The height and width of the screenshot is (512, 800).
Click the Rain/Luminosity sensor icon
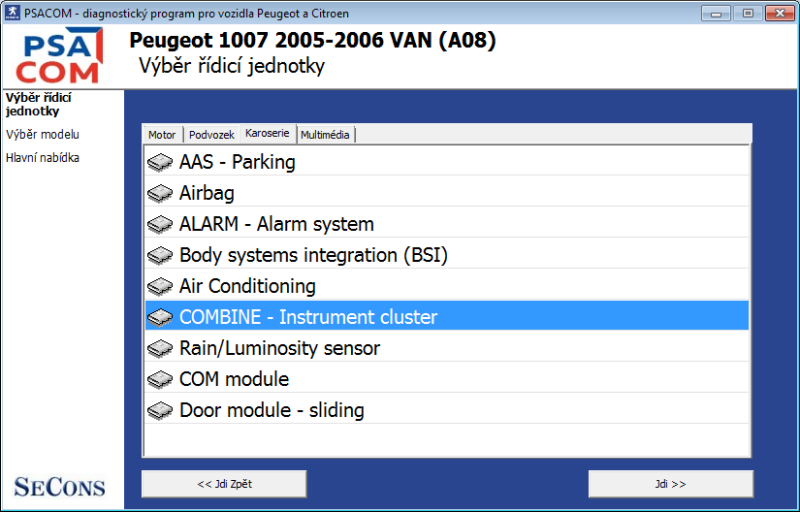coord(160,348)
